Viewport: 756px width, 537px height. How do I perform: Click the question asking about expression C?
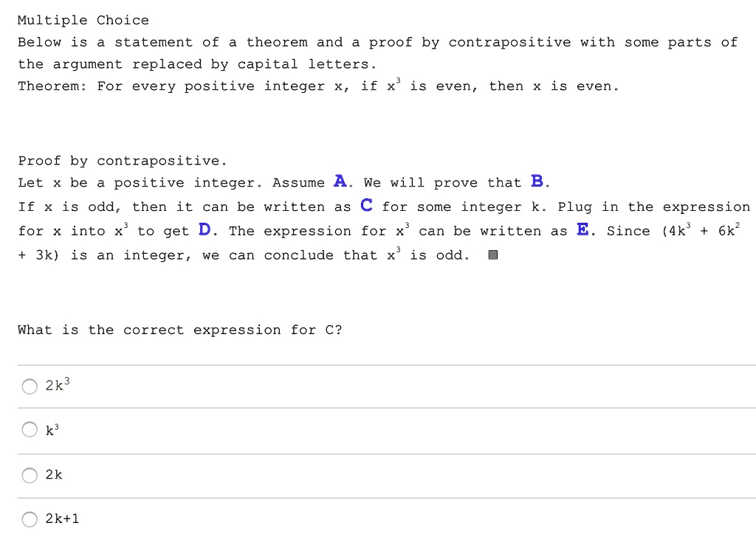(x=179, y=330)
